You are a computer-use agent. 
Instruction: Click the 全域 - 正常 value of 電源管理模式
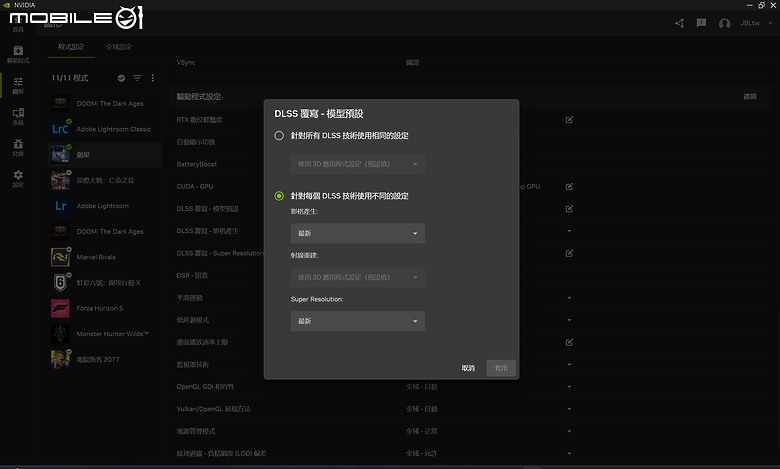click(x=421, y=431)
